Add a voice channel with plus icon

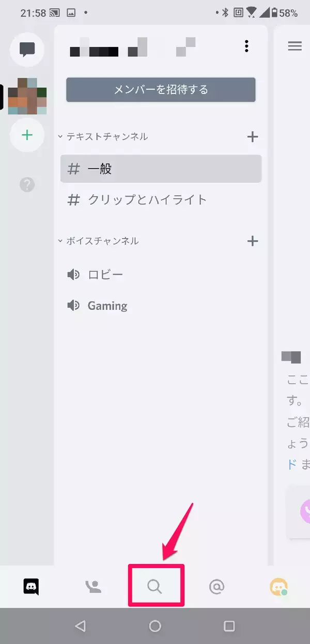pos(252,241)
